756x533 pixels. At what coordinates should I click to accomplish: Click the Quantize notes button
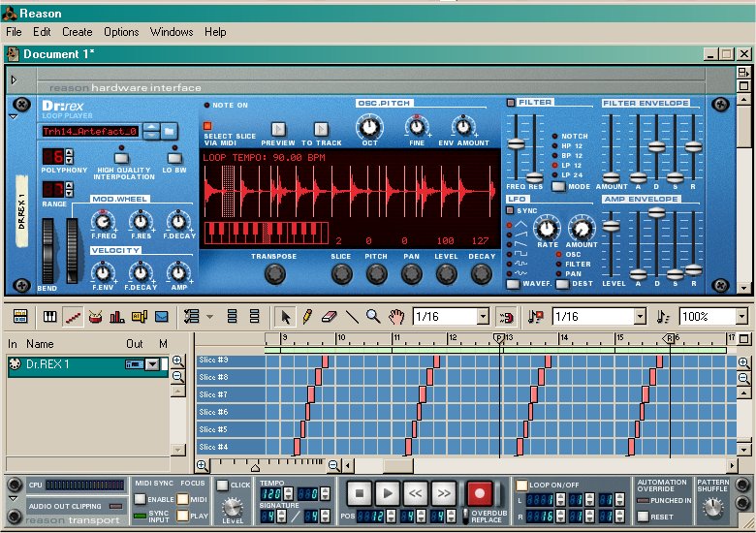point(662,317)
